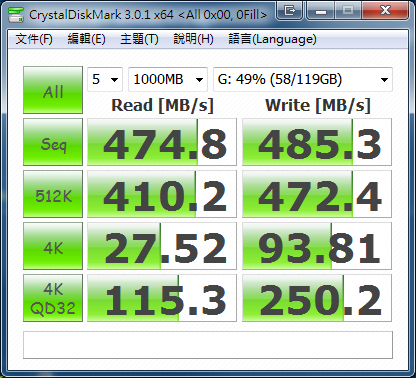Click the 512K write result 472.4
The width and height of the screenshot is (416, 378).
317,194
